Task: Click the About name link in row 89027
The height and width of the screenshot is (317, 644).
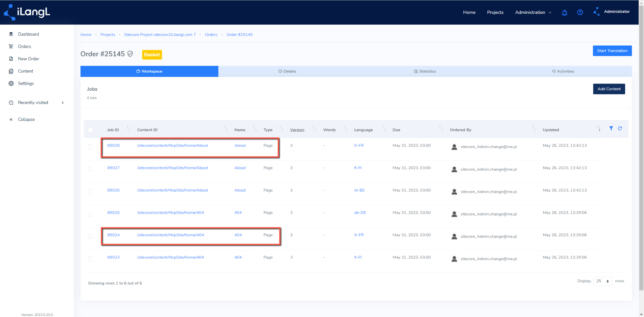Action: (x=240, y=168)
